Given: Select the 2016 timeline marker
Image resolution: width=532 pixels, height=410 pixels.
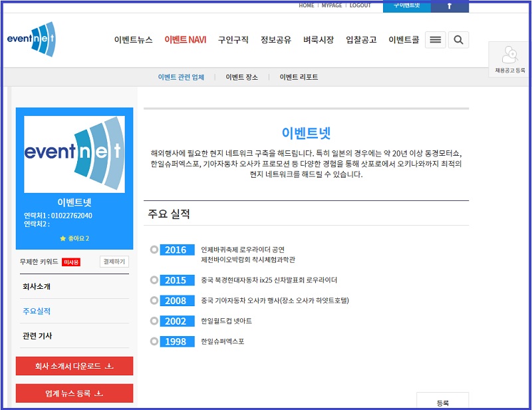Looking at the screenshot, I should click(154, 250).
